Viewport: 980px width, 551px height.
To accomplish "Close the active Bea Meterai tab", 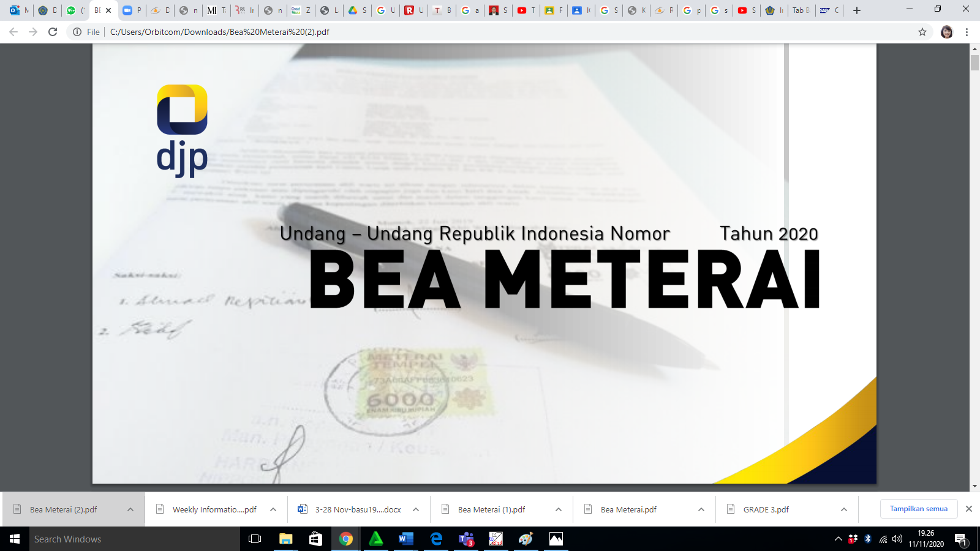I will coord(108,10).
